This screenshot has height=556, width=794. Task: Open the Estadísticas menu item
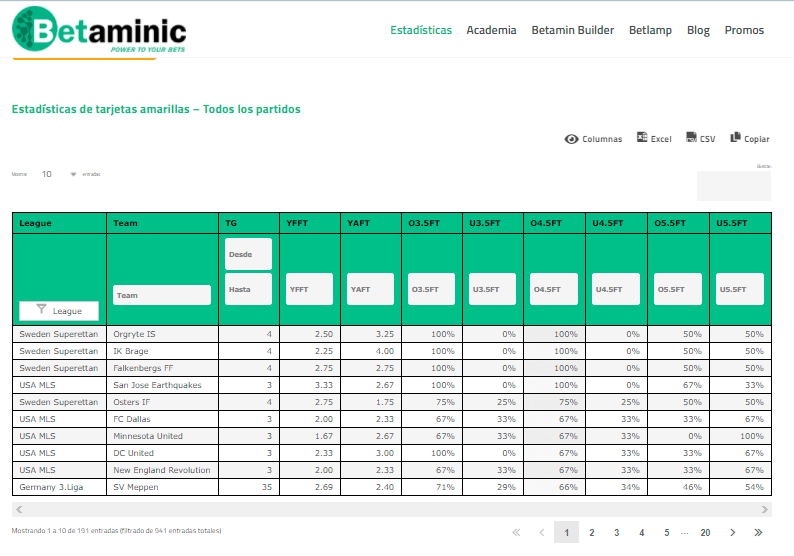421,30
